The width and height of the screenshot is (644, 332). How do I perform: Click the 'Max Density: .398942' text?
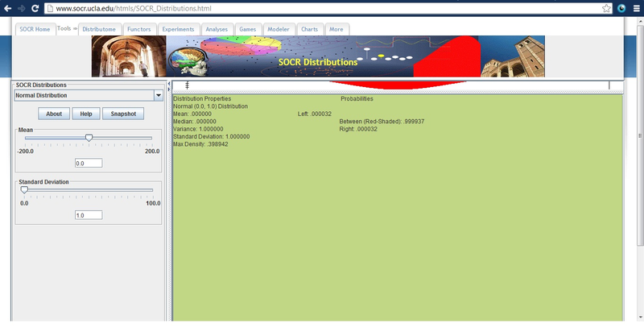click(x=200, y=144)
